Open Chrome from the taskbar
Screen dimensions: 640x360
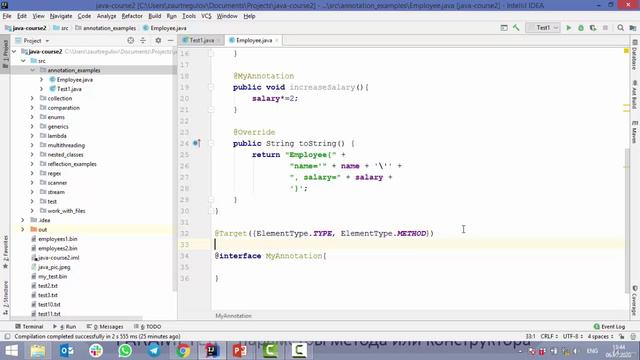[x=183, y=351]
